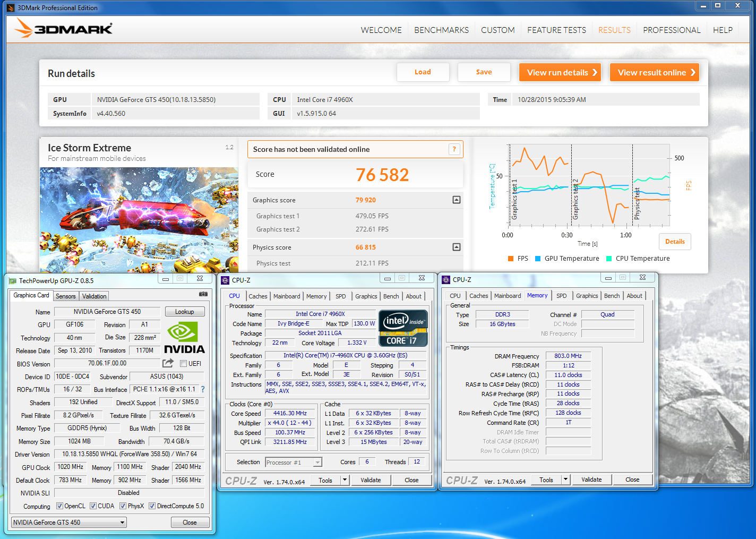The image size is (756, 539).
Task: Switch to the CUSTOM tab
Action: 498,30
